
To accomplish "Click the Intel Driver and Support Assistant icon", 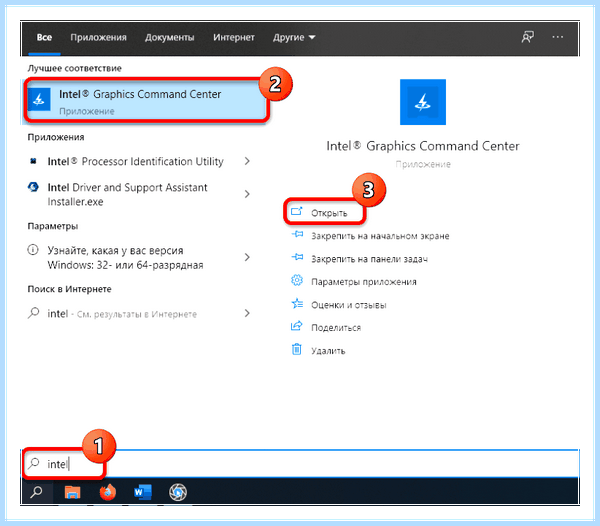I will pos(33,187).
